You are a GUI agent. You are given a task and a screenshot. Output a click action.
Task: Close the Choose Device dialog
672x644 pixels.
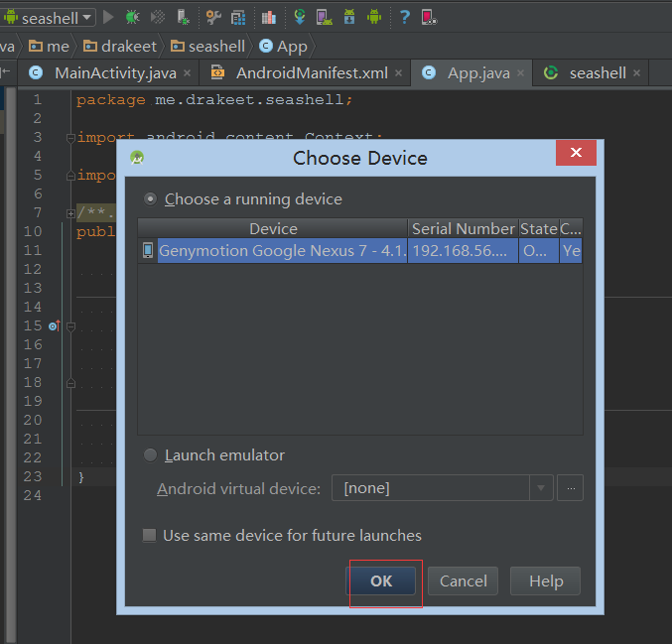point(576,153)
